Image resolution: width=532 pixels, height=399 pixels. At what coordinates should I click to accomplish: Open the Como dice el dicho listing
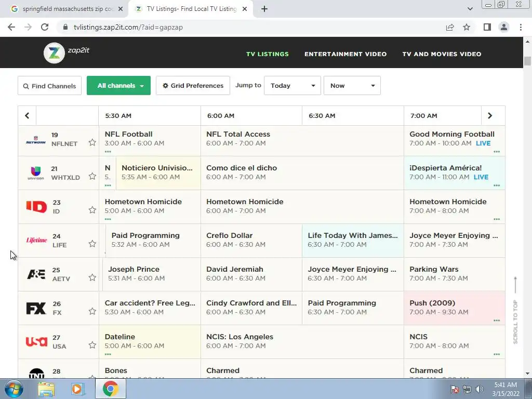point(302,172)
